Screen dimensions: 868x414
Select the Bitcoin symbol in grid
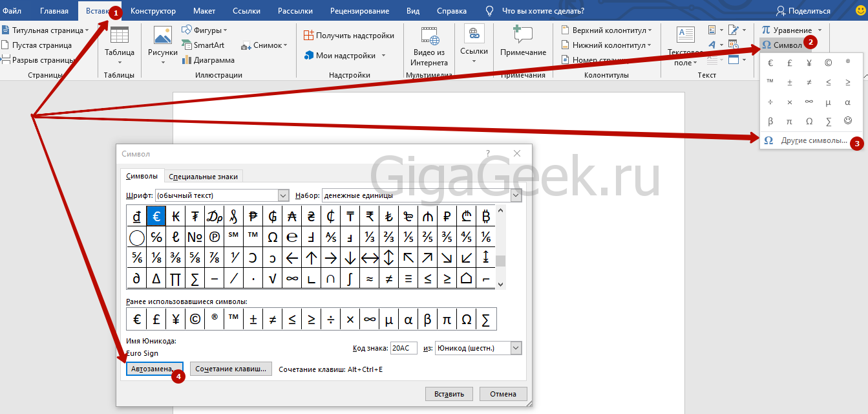tap(486, 217)
